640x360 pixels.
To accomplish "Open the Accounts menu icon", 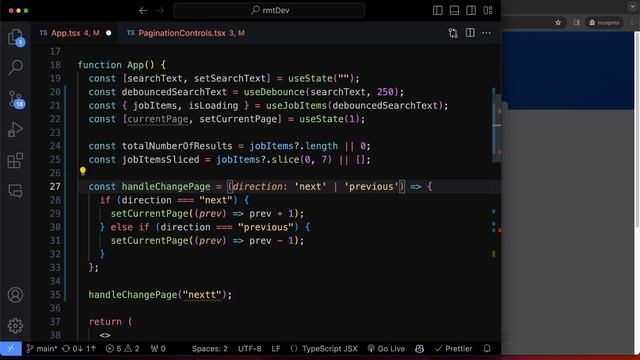I will [x=16, y=295].
